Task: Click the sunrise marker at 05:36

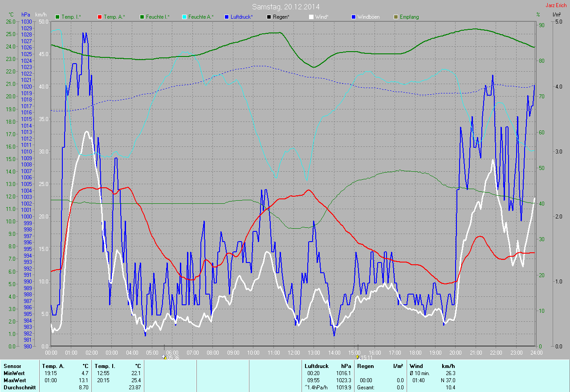Action: (165, 357)
